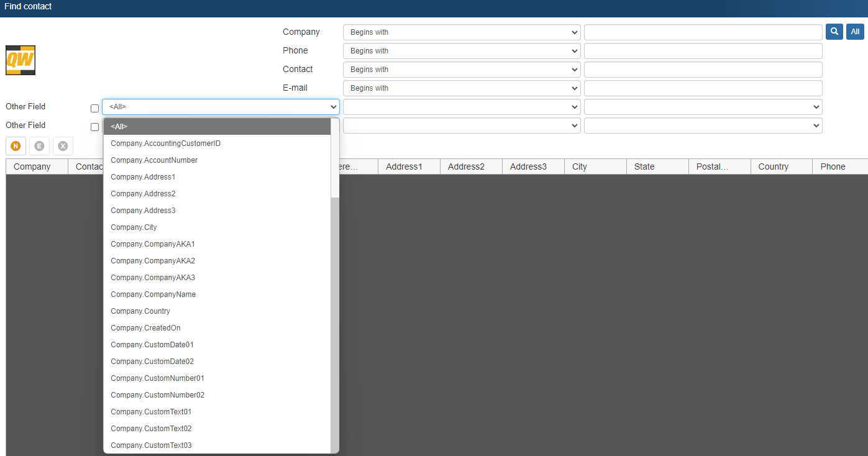This screenshot has height=456, width=868.
Task: Enable the second Other Field checkbox
Action: point(94,127)
